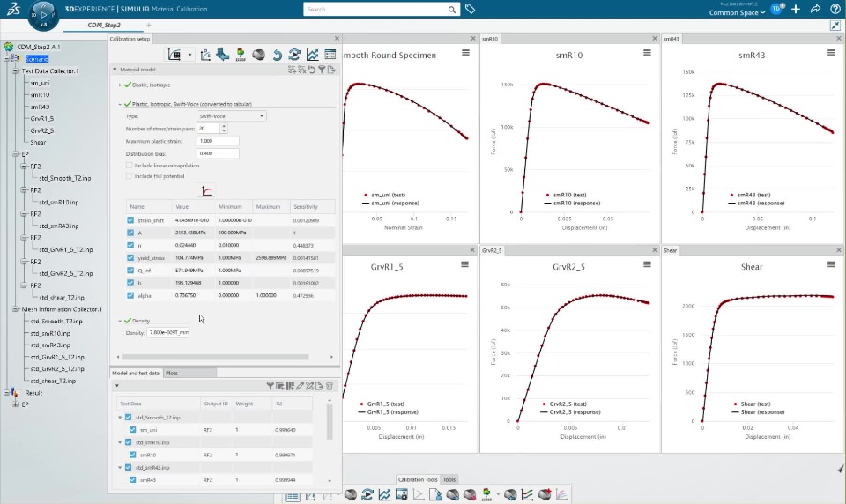Click the trash delete icon in test data toolbar
This screenshot has height=504, width=846.
[x=329, y=386]
